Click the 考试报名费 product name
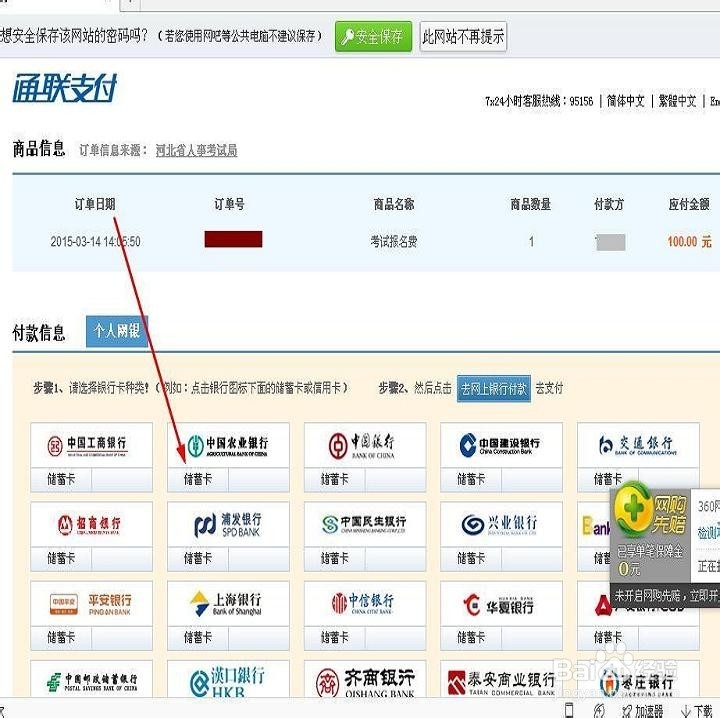 pyautogui.click(x=394, y=241)
